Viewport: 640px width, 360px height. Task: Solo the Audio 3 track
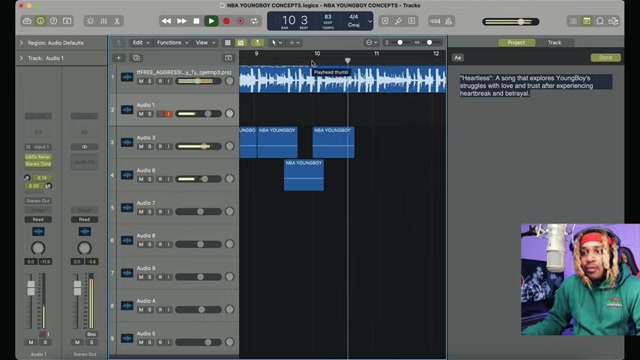click(149, 147)
